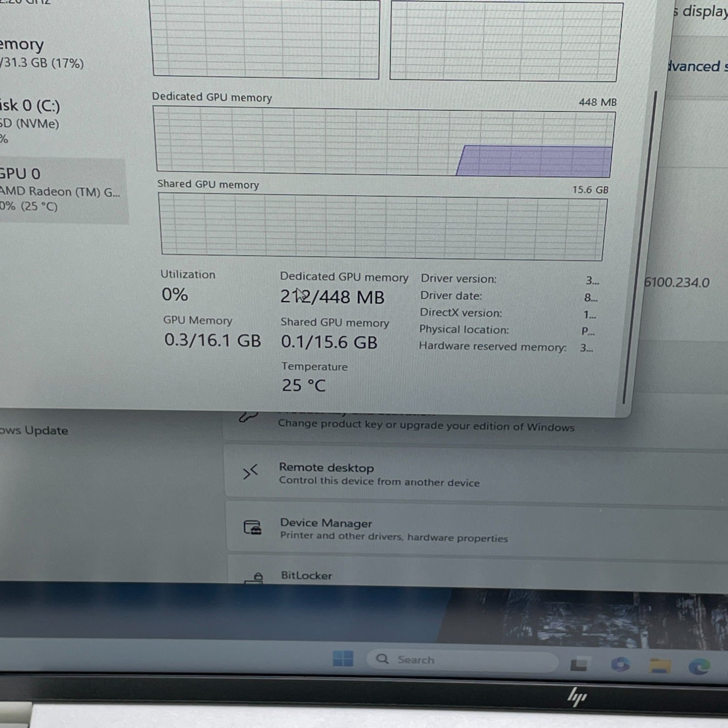Go to Windows Update in Settings sidebar
The image size is (728, 728).
coord(34,430)
